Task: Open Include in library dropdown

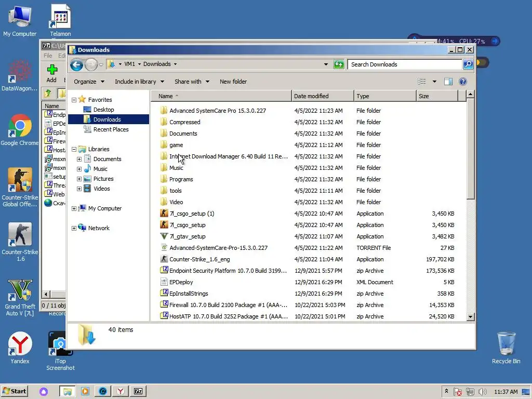Action: click(x=139, y=82)
